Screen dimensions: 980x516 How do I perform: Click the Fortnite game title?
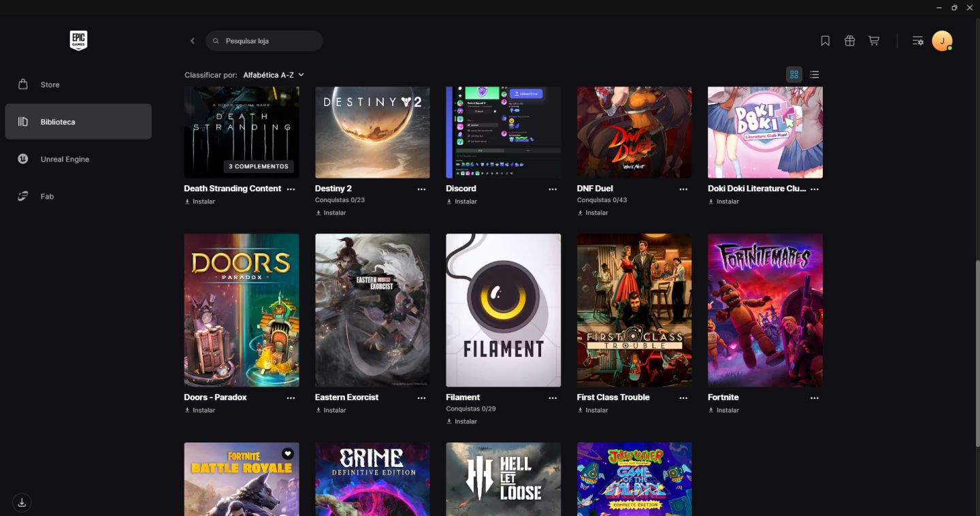[723, 398]
